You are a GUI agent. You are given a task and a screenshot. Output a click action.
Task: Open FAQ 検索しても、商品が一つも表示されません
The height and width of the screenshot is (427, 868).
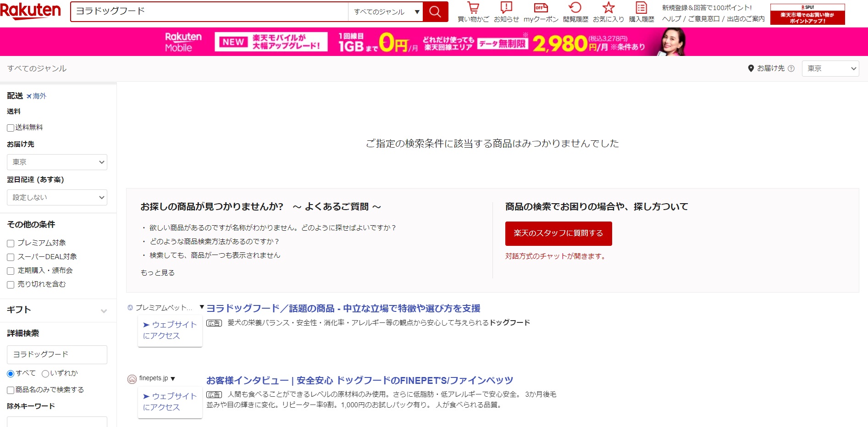pyautogui.click(x=215, y=255)
